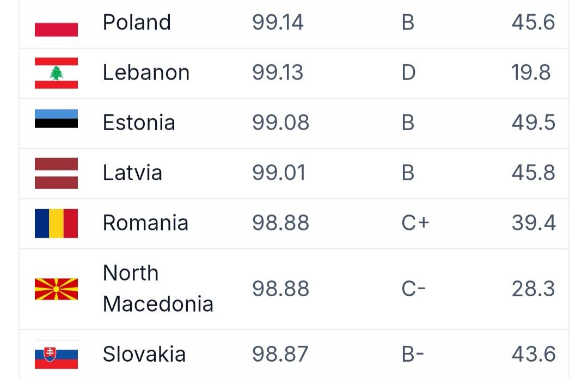Click the Slovakia country name
588x378 pixels.
pyautogui.click(x=144, y=355)
